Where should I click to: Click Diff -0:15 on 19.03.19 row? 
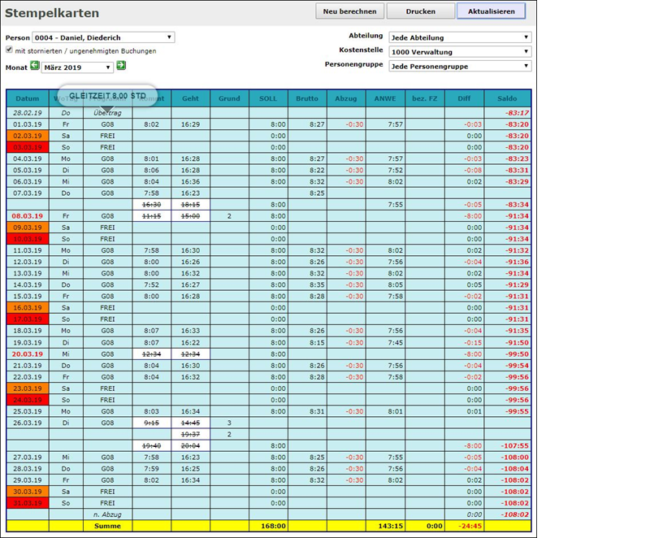473,343
